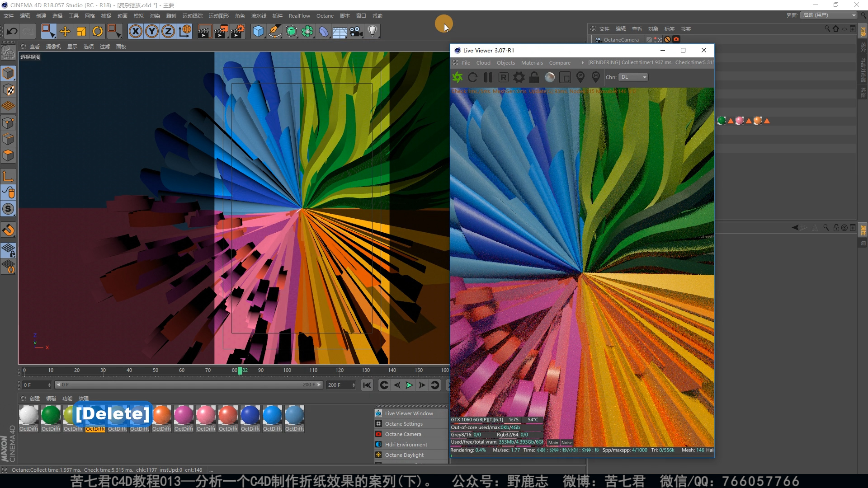Image resolution: width=868 pixels, height=488 pixels.
Task: Toggle Live Viewer resolution lock
Action: point(534,77)
